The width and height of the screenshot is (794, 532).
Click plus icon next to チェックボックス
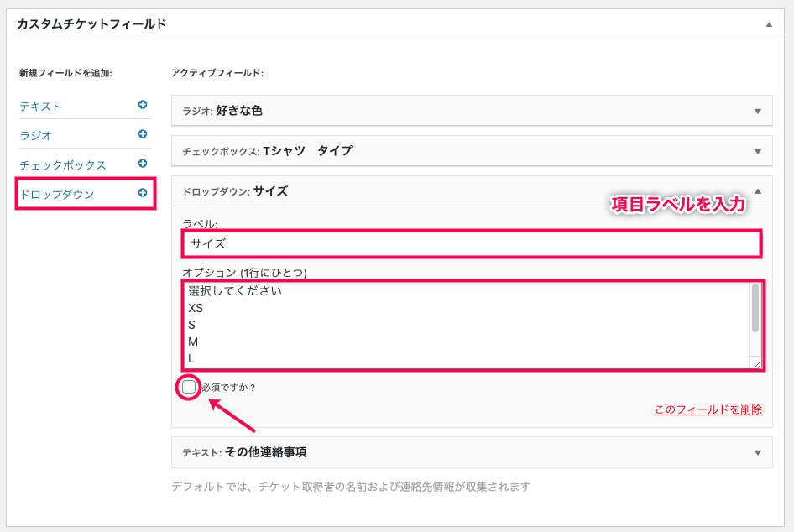click(x=143, y=164)
